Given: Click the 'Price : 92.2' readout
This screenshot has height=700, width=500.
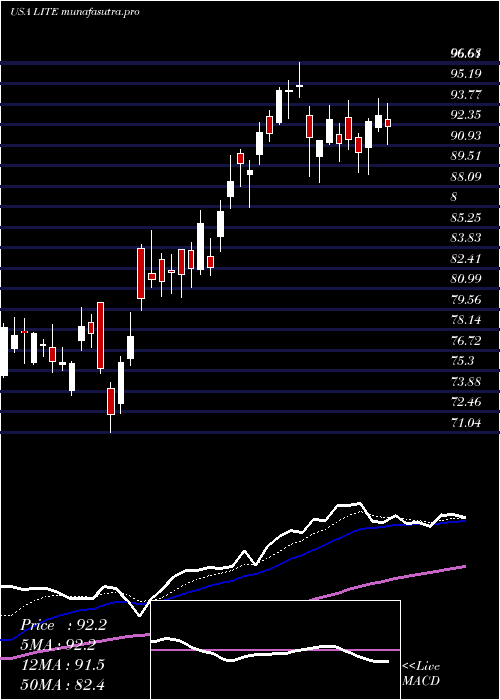Looking at the screenshot, I should pyautogui.click(x=63, y=625).
